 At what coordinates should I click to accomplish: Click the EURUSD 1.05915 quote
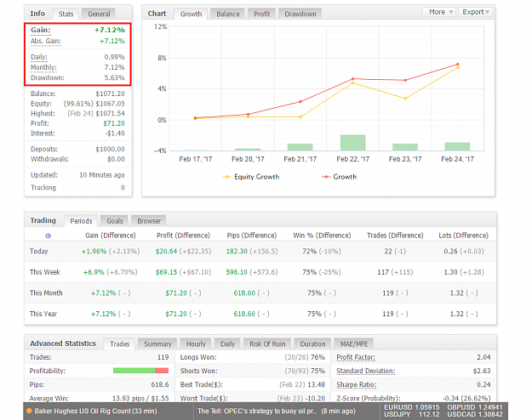pos(411,407)
